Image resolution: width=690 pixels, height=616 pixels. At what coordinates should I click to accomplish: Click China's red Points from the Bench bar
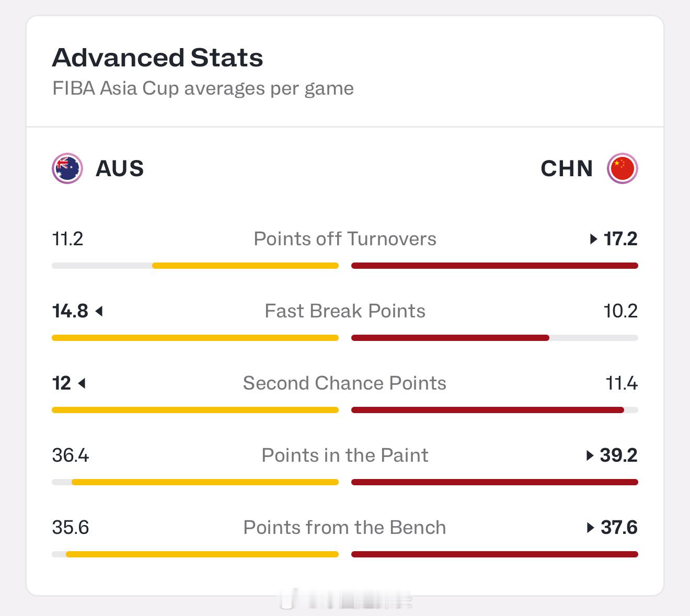494,554
